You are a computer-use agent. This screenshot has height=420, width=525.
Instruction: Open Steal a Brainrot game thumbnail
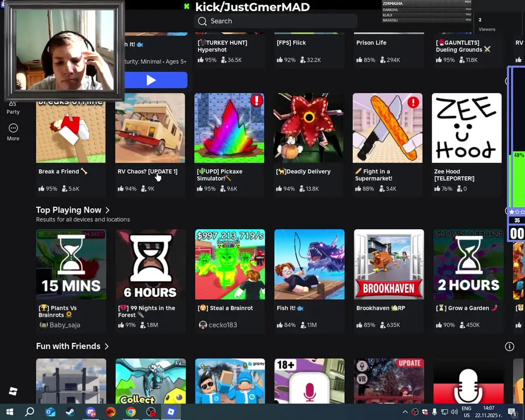point(230,264)
